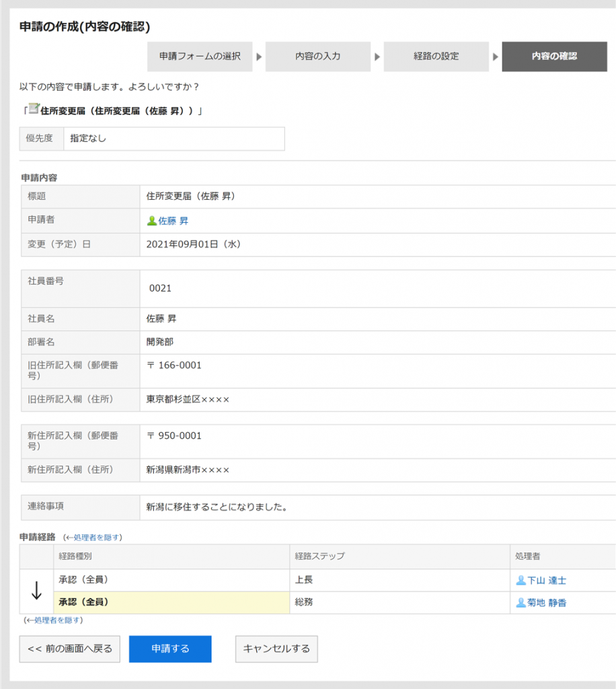Click the 社員名 value 佐藤 昇
Screen dimensions: 616x689
click(x=161, y=318)
